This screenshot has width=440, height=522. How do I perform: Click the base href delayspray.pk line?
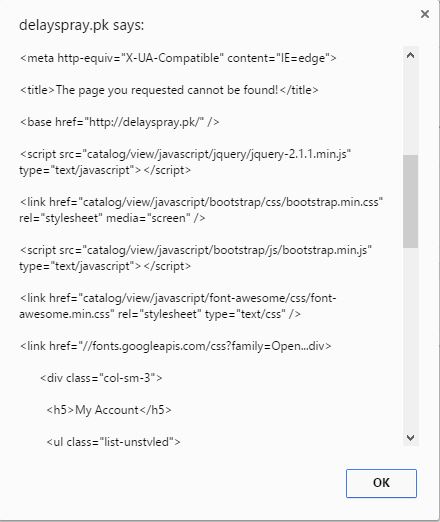tap(120, 122)
